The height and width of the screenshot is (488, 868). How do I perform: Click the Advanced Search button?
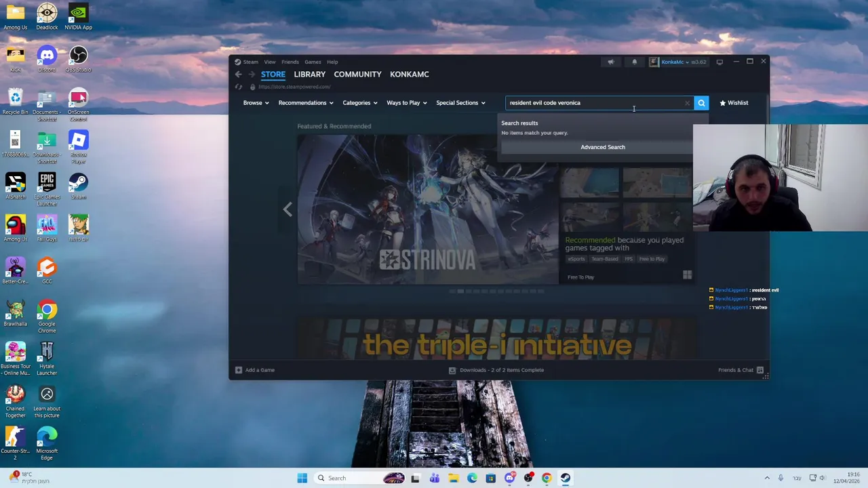(x=603, y=147)
